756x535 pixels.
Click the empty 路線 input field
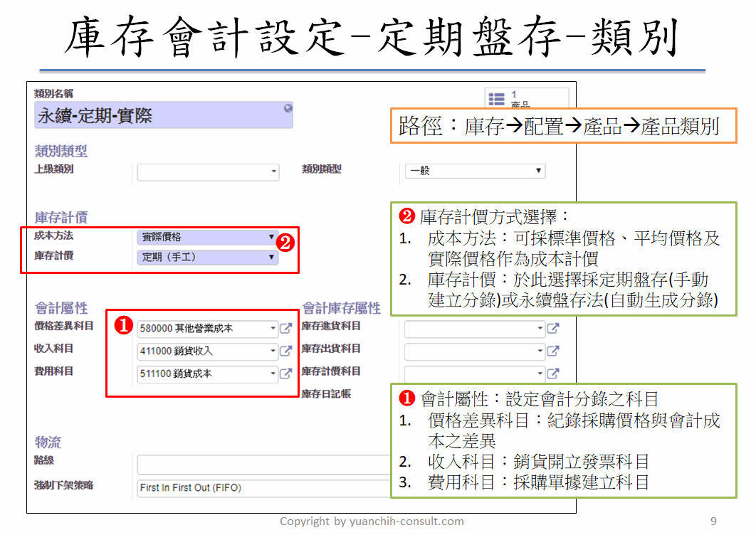click(263, 465)
